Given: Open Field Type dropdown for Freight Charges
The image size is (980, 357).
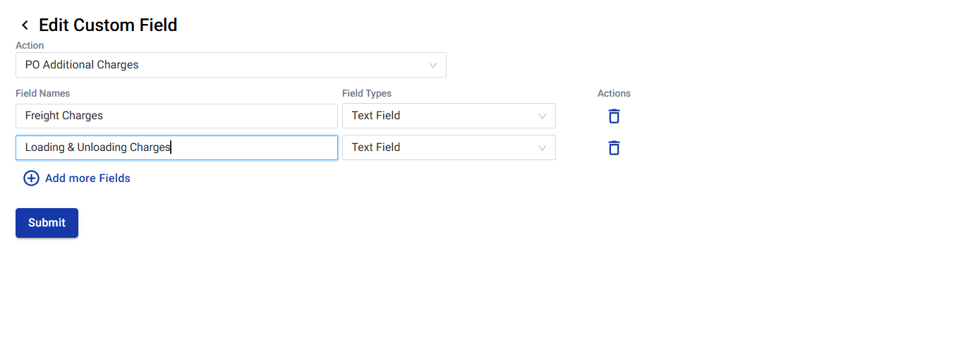Looking at the screenshot, I should tap(448, 116).
